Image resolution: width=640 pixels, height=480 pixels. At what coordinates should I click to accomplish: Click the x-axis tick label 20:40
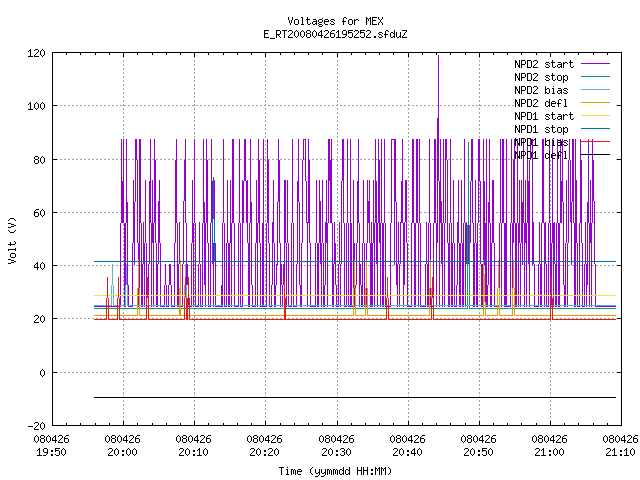(407, 452)
